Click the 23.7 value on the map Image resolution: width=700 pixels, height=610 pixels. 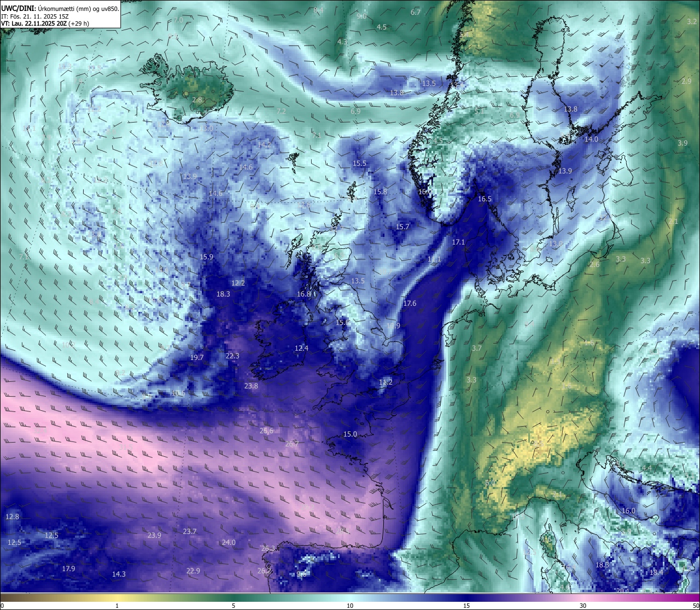tap(190, 531)
